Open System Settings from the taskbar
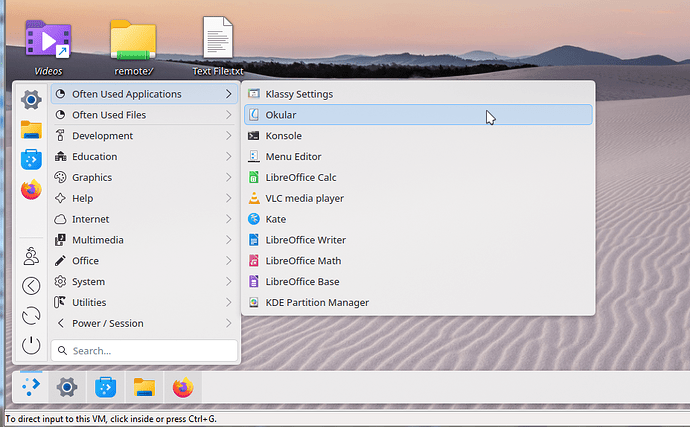This screenshot has height=427, width=690. (67, 387)
